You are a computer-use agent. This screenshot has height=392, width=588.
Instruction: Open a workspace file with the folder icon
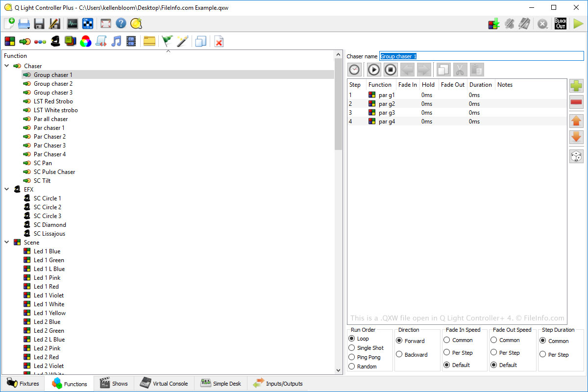pos(24,24)
